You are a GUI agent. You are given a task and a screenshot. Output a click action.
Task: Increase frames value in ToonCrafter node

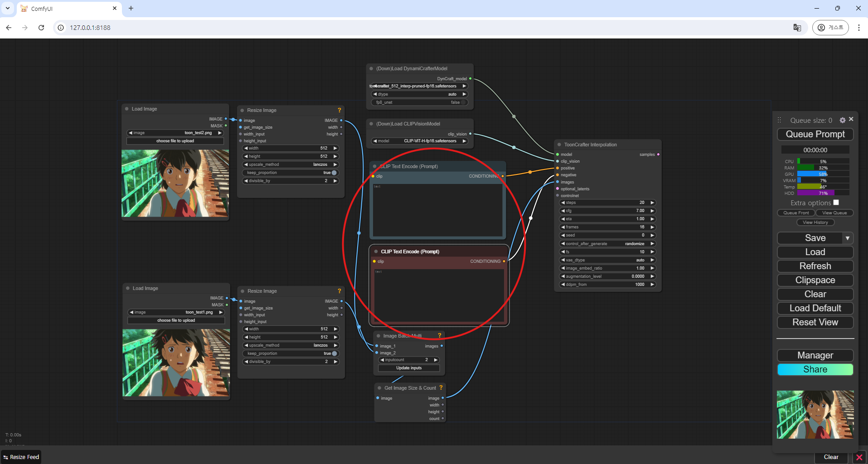click(652, 227)
